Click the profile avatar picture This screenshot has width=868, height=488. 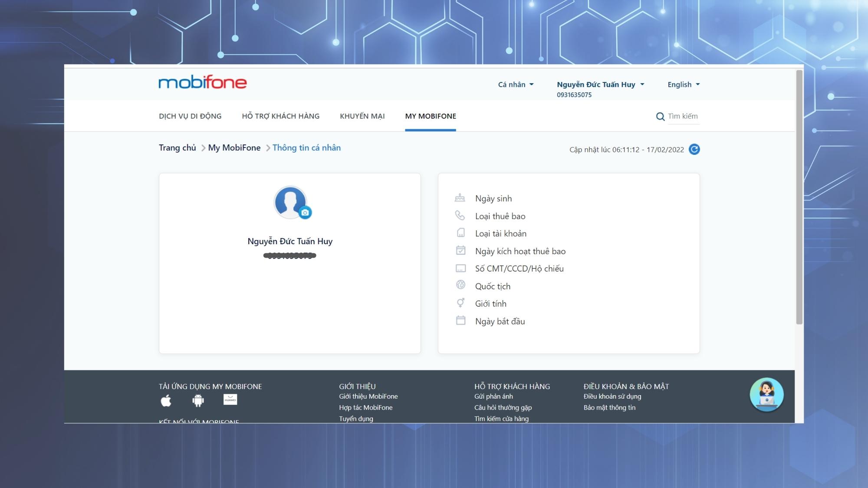tap(290, 202)
